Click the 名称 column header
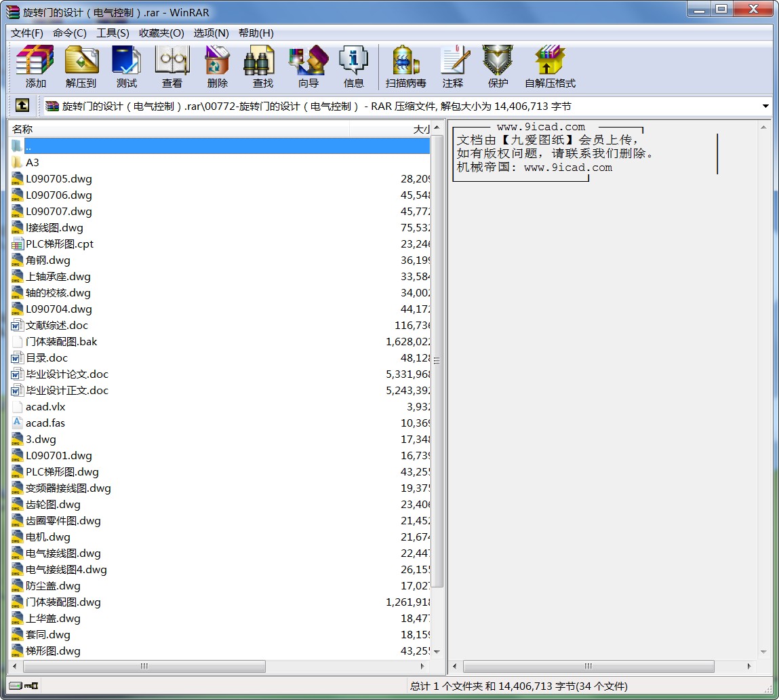The height and width of the screenshot is (700, 779). [179, 130]
